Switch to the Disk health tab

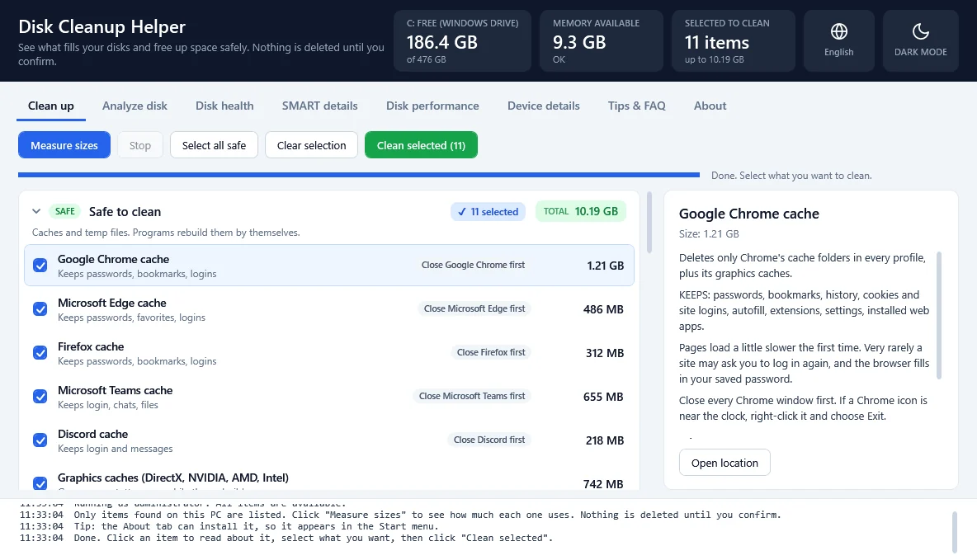pos(224,106)
